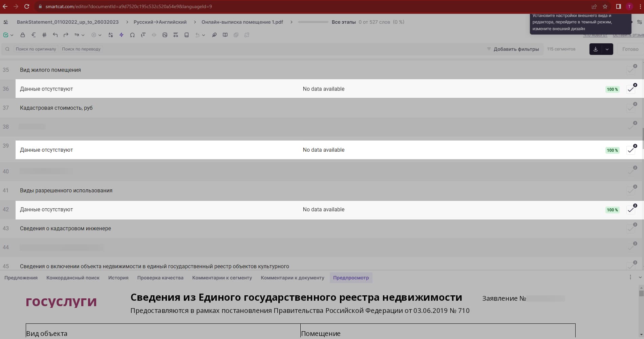Toggle the confirm checkmark for segment 41
The width and height of the screenshot is (644, 339).
pyautogui.click(x=631, y=191)
